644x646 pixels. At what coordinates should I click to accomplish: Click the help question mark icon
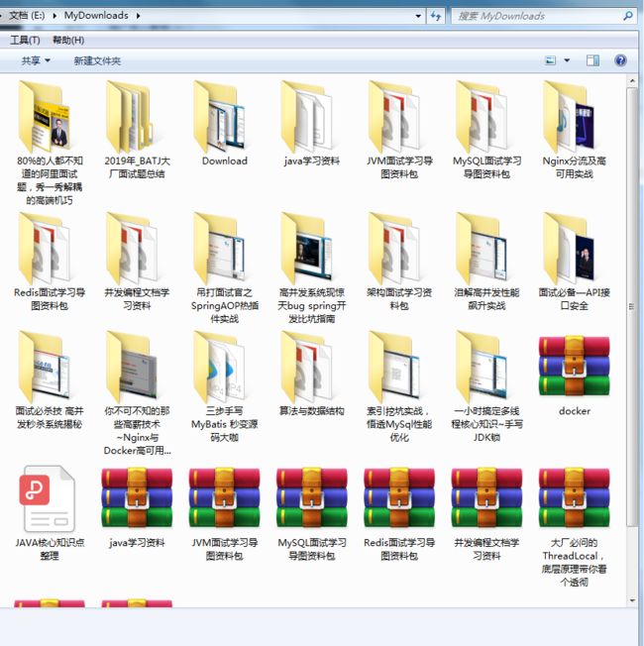[x=620, y=60]
